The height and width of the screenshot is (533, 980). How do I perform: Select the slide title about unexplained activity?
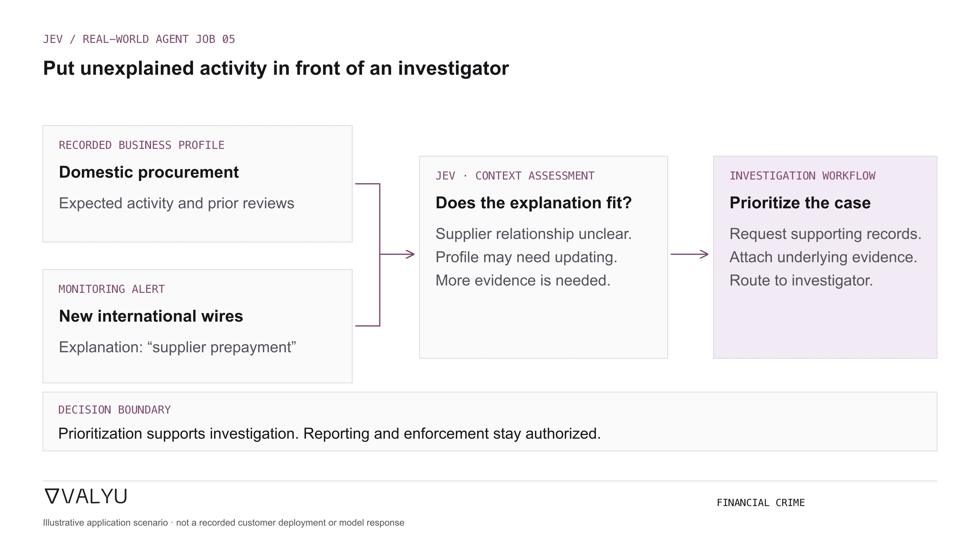click(x=276, y=69)
